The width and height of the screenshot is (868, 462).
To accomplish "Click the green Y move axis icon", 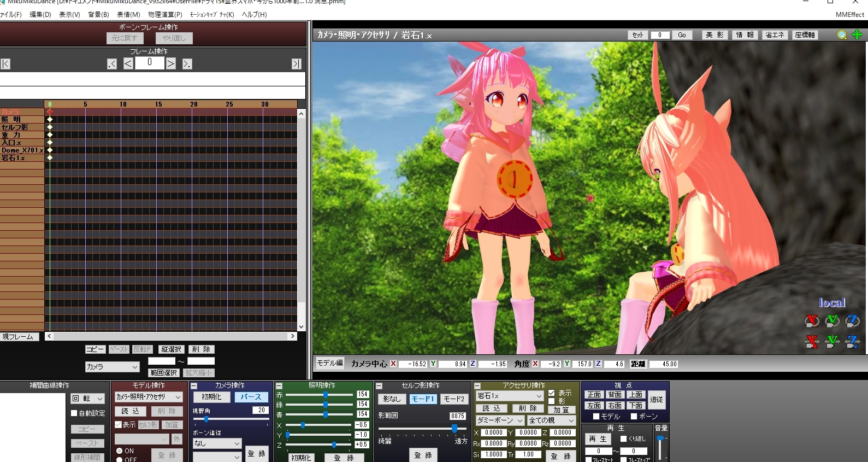I will (x=832, y=342).
